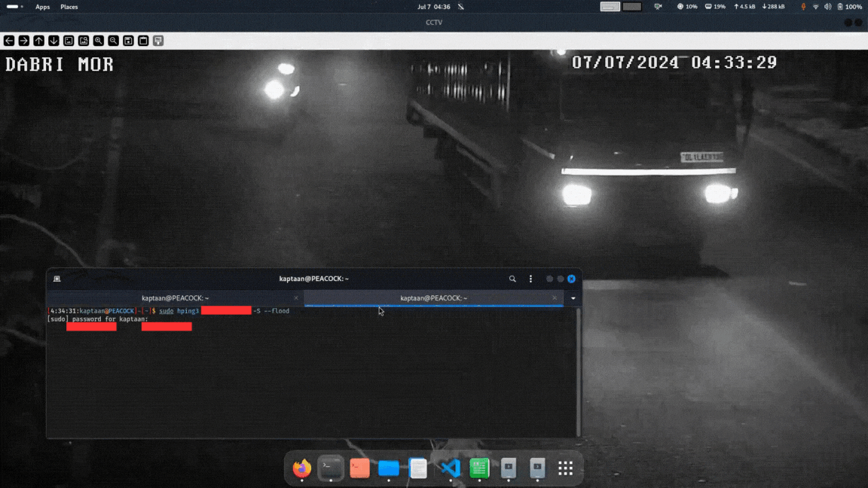
Task: Select the Zoom Out tool in viewer toolbar
Action: pos(113,41)
